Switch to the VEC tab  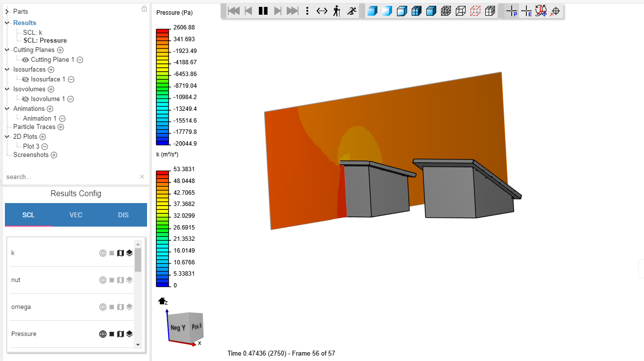(x=76, y=215)
